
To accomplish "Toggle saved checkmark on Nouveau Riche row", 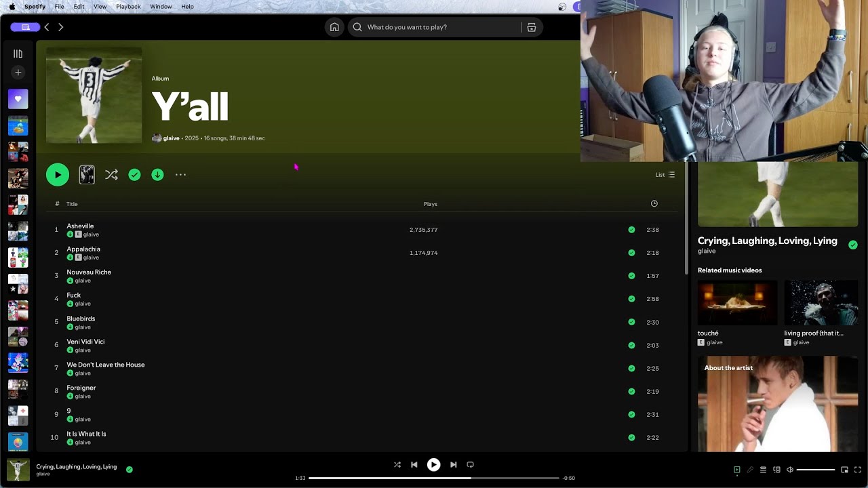I will coord(632,276).
